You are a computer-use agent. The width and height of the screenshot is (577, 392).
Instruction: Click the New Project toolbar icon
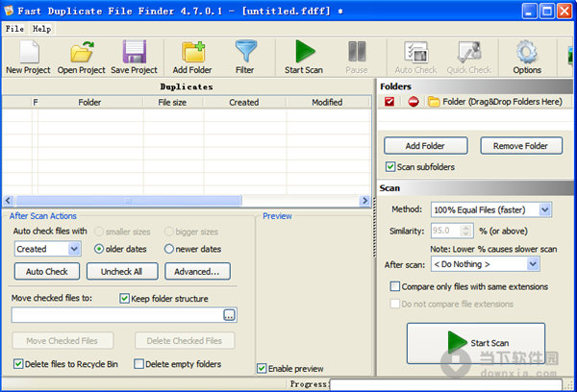click(28, 58)
